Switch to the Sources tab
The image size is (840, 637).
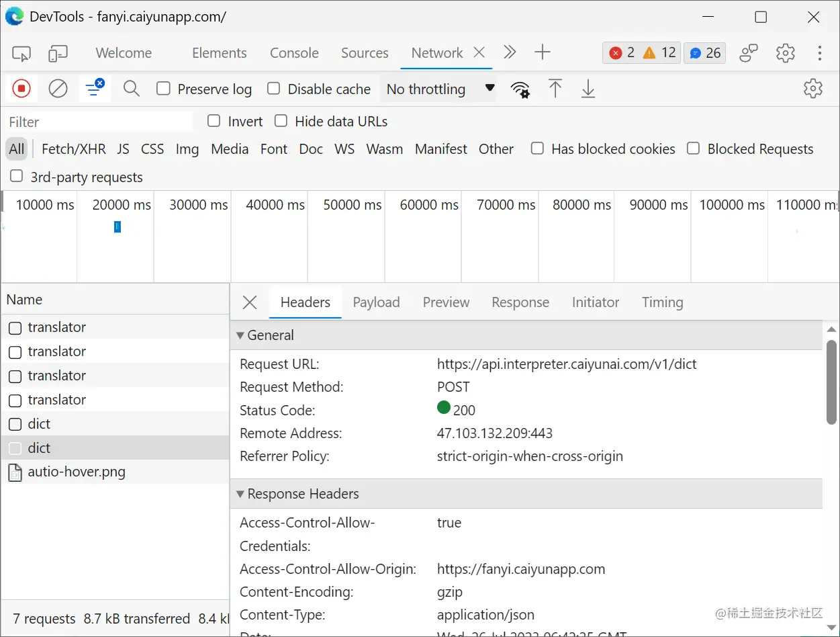[365, 53]
